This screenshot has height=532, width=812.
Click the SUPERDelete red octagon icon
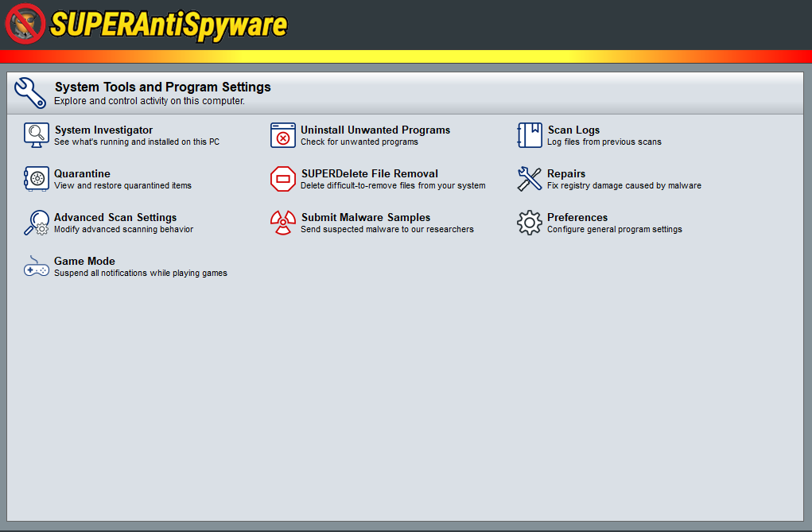(x=283, y=179)
